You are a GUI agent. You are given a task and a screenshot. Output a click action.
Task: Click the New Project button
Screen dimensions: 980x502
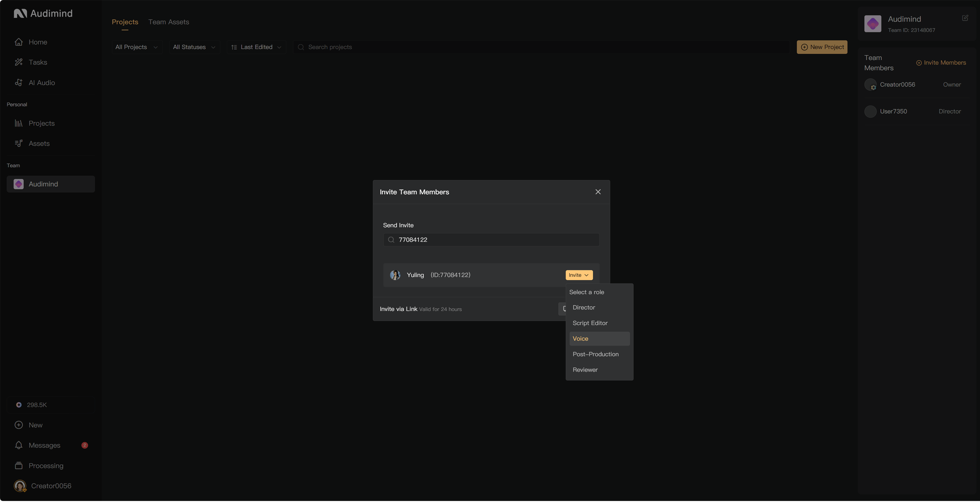pyautogui.click(x=822, y=47)
